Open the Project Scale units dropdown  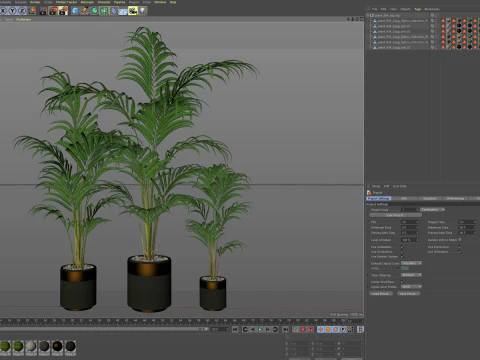pos(433,210)
